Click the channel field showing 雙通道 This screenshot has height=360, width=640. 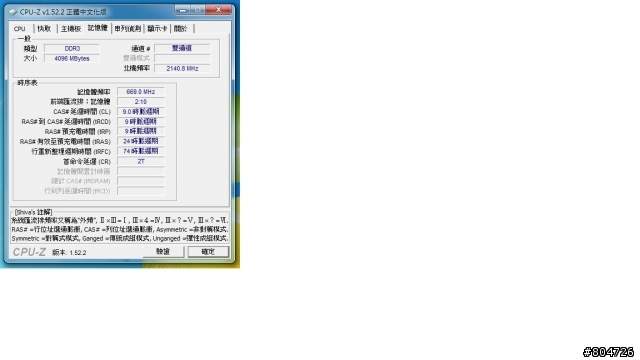point(182,48)
